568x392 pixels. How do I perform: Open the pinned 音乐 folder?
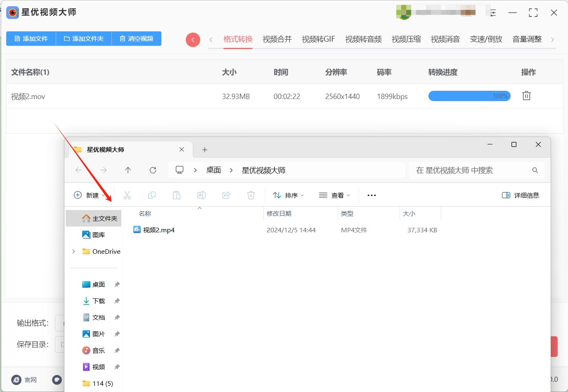(94, 350)
